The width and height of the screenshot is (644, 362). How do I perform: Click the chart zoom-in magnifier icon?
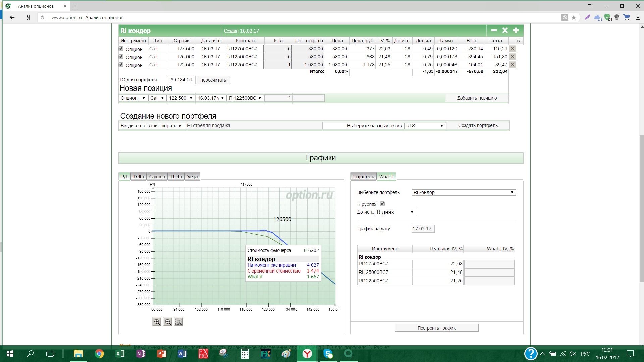(x=157, y=322)
